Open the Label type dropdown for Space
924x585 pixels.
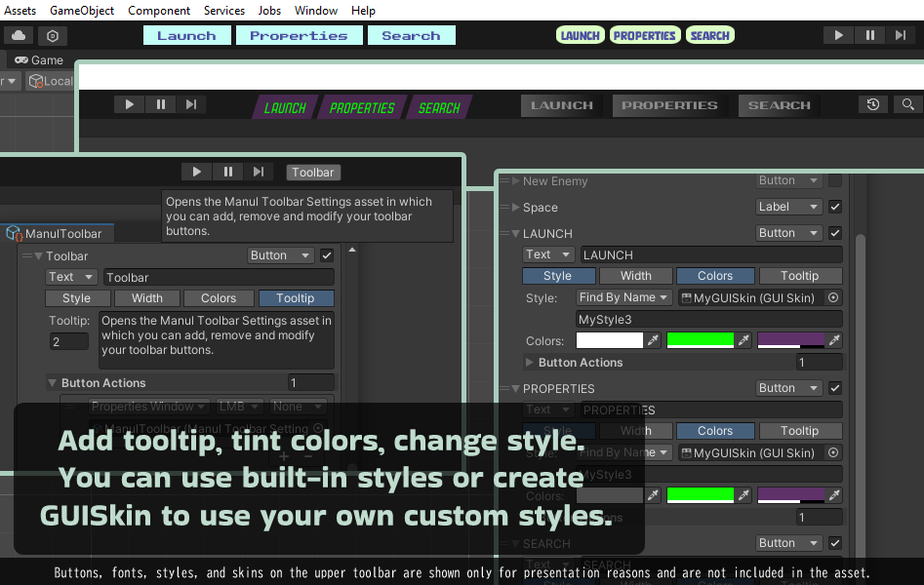tap(789, 207)
